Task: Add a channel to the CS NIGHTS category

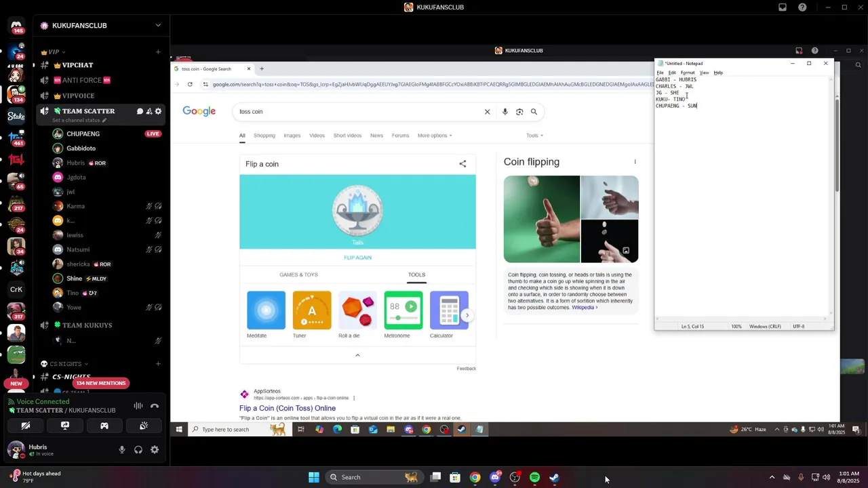Action: pyautogui.click(x=158, y=364)
